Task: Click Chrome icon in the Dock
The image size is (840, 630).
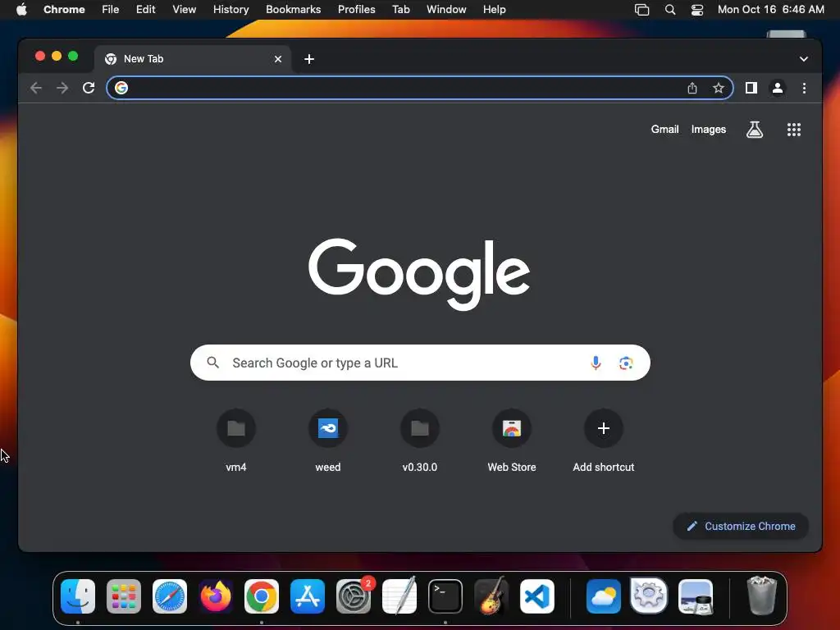Action: coord(262,596)
